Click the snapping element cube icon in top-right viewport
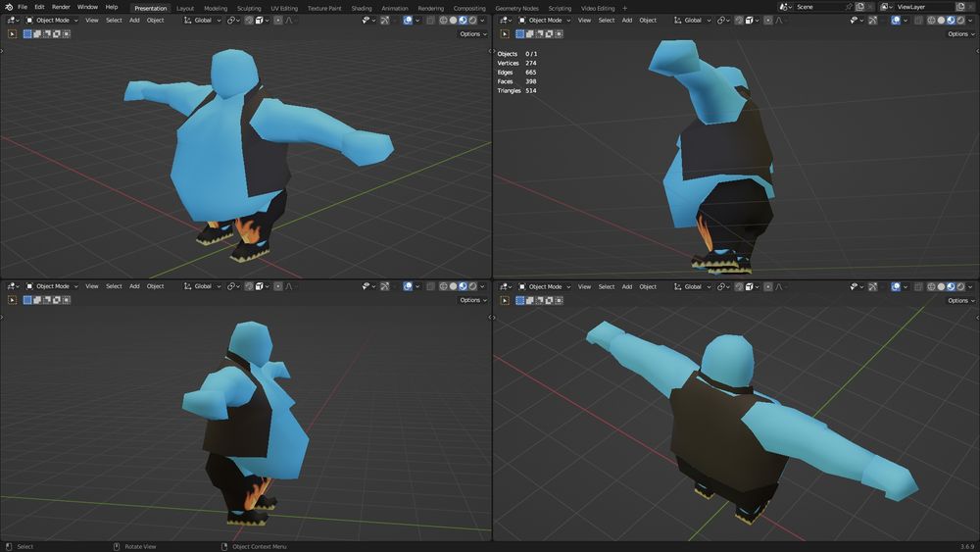Image resolution: width=980 pixels, height=552 pixels. (x=752, y=21)
